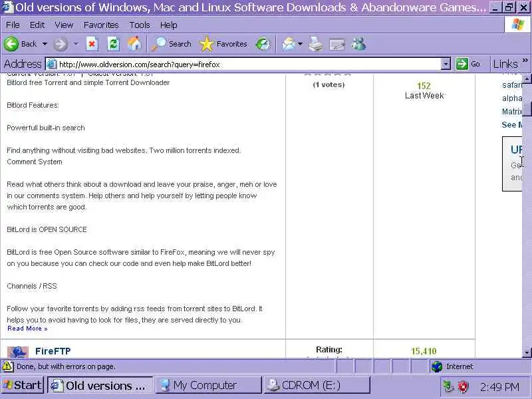Click the "Channels / RSS" heading text
The height and width of the screenshot is (399, 532).
32,286
